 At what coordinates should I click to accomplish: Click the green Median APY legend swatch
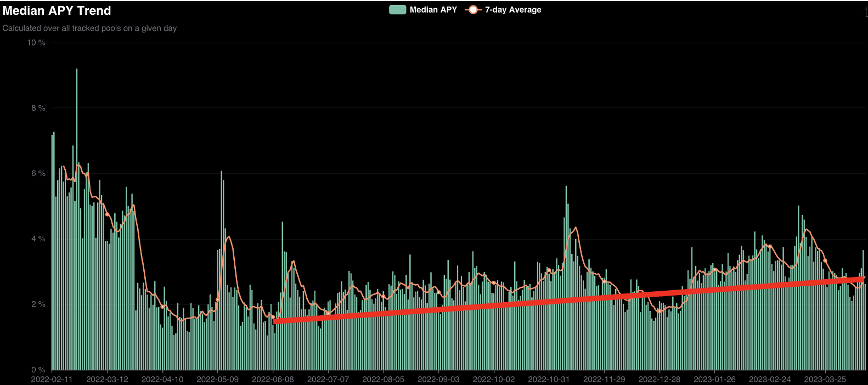point(397,10)
